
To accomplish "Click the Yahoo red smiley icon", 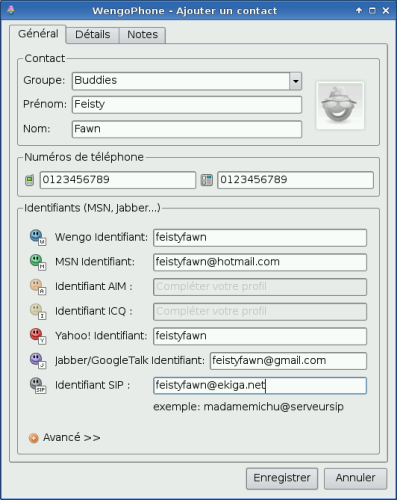I will point(38,336).
